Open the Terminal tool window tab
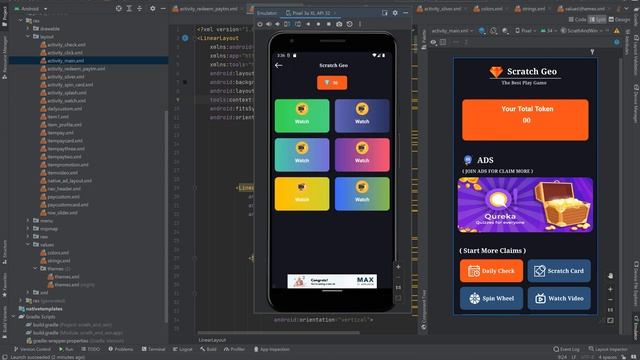Viewport: 640px width, 360px height. pyautogui.click(x=153, y=349)
